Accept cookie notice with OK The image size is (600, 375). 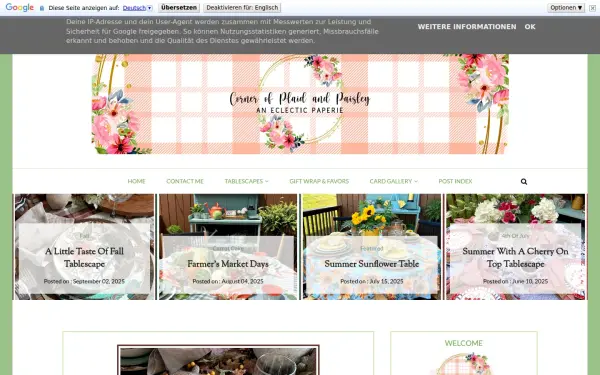[x=530, y=27]
